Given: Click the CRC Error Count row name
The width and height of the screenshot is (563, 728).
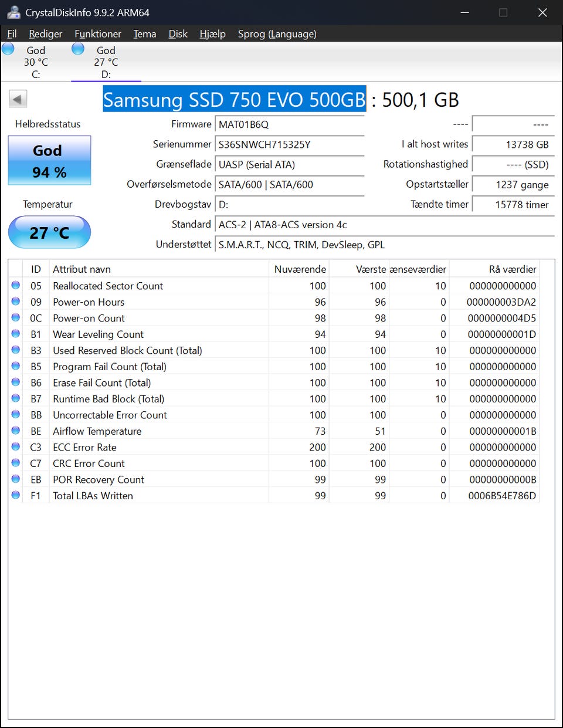Looking at the screenshot, I should coord(89,463).
